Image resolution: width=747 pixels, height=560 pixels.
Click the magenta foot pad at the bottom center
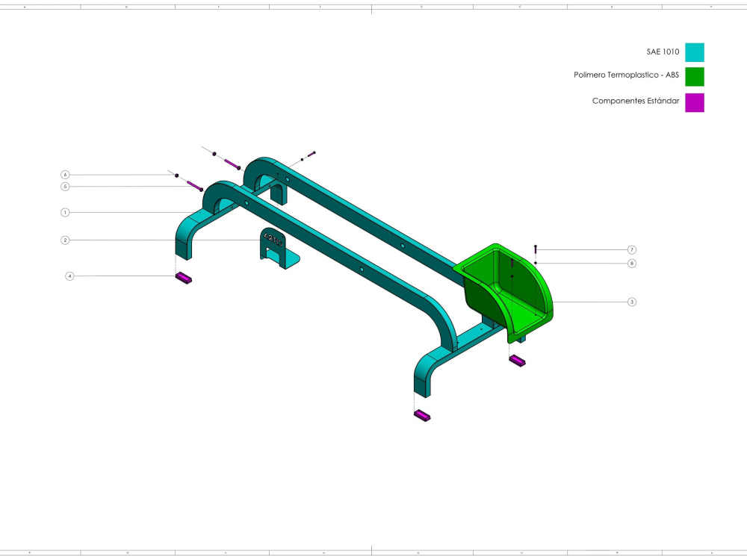pos(422,415)
